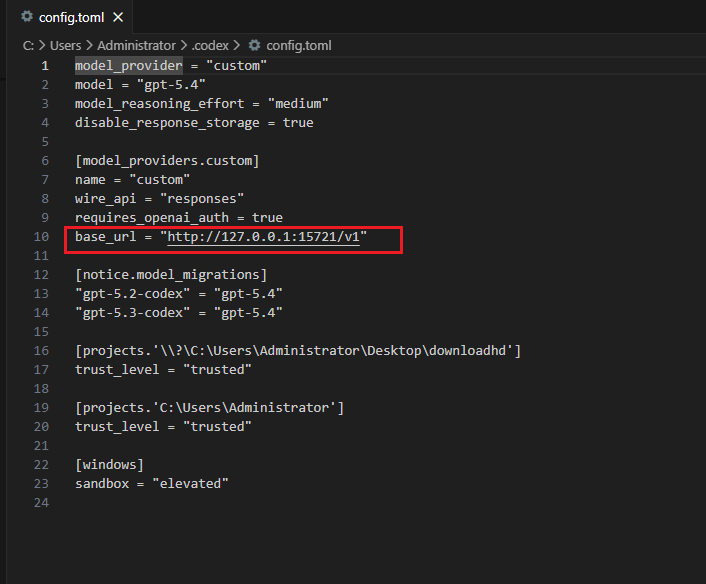
Task: Click model_reasoning_effort key on line 3
Action: [159, 104]
